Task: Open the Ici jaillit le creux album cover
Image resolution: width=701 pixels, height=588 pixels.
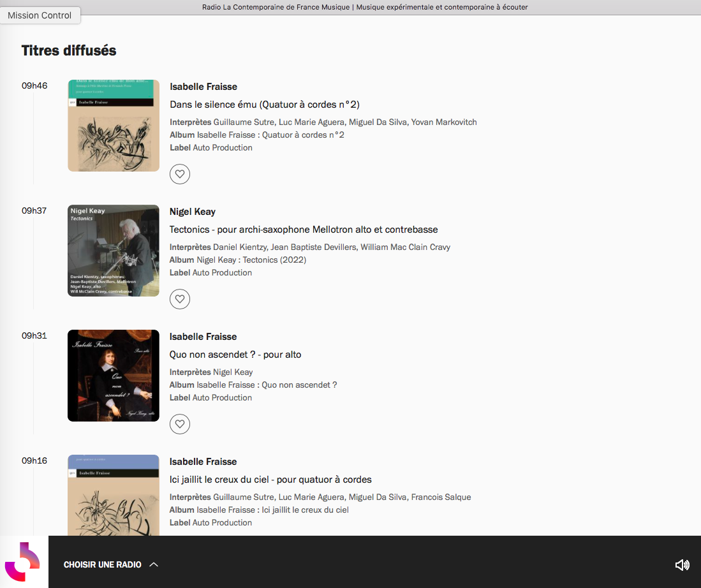Action: click(114, 495)
